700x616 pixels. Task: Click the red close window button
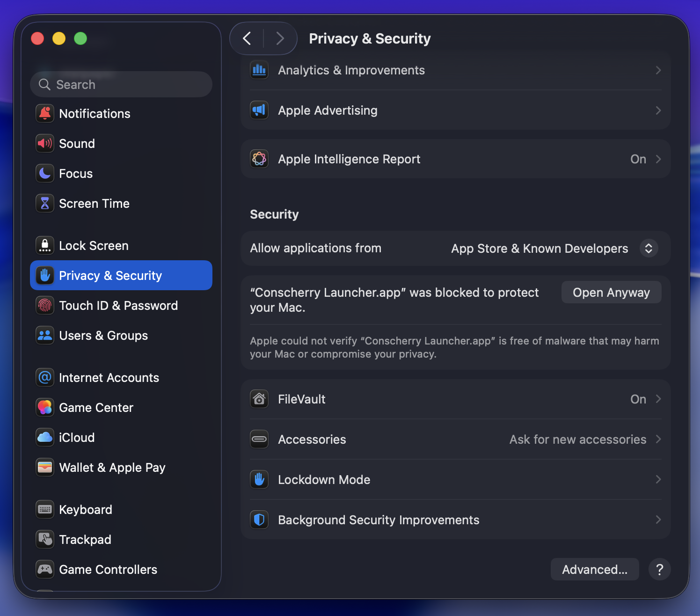coord(37,38)
